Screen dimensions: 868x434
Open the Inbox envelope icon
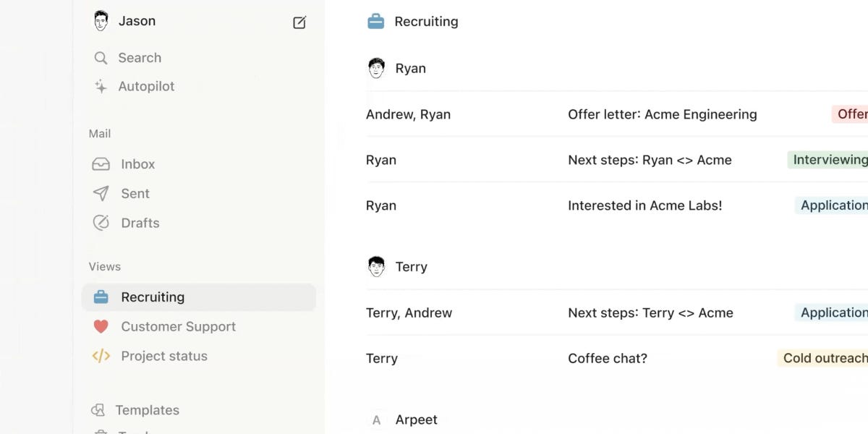101,164
